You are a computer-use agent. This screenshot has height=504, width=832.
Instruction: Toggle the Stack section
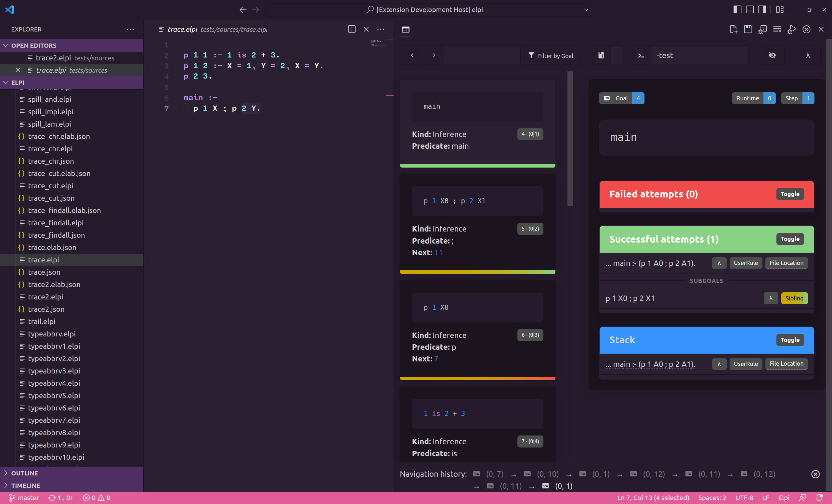pyautogui.click(x=790, y=340)
